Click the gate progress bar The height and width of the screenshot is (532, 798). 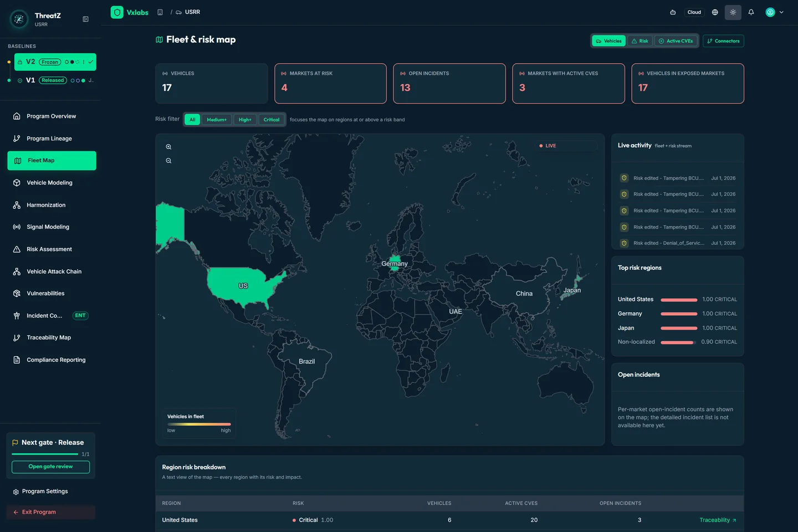(x=45, y=454)
